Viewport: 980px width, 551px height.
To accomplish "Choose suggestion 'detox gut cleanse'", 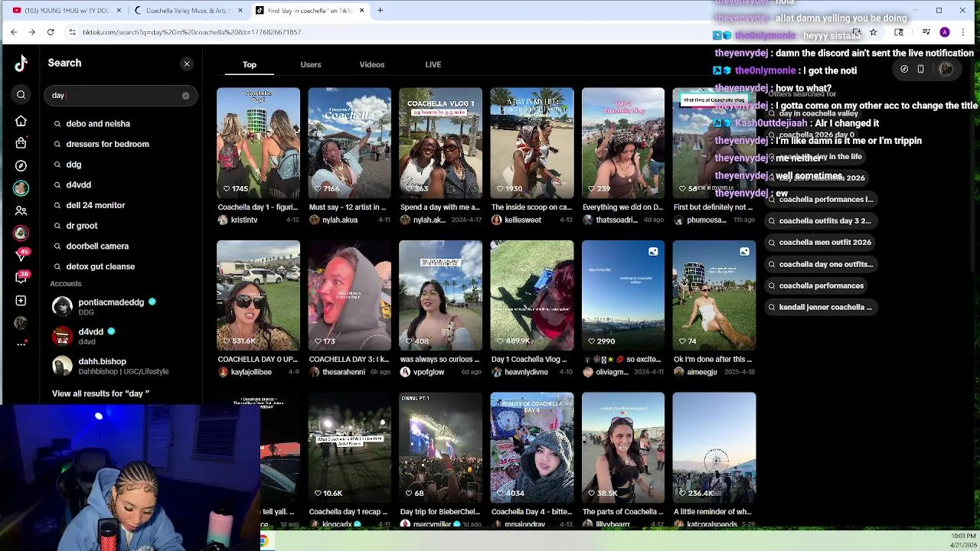I will (122, 266).
